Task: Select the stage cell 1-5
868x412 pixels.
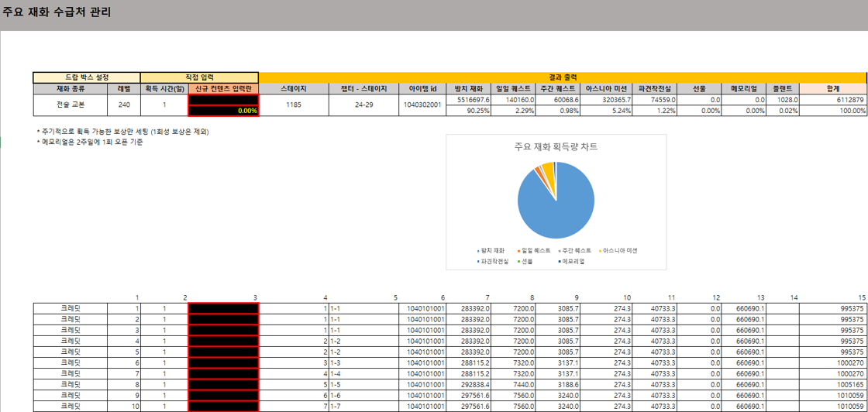Action: 363,384
